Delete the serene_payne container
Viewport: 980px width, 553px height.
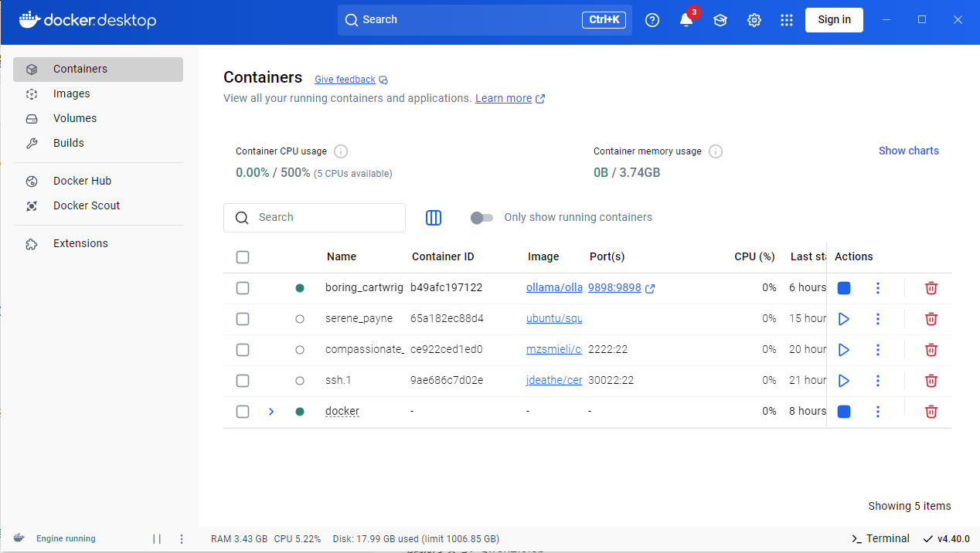(x=931, y=319)
